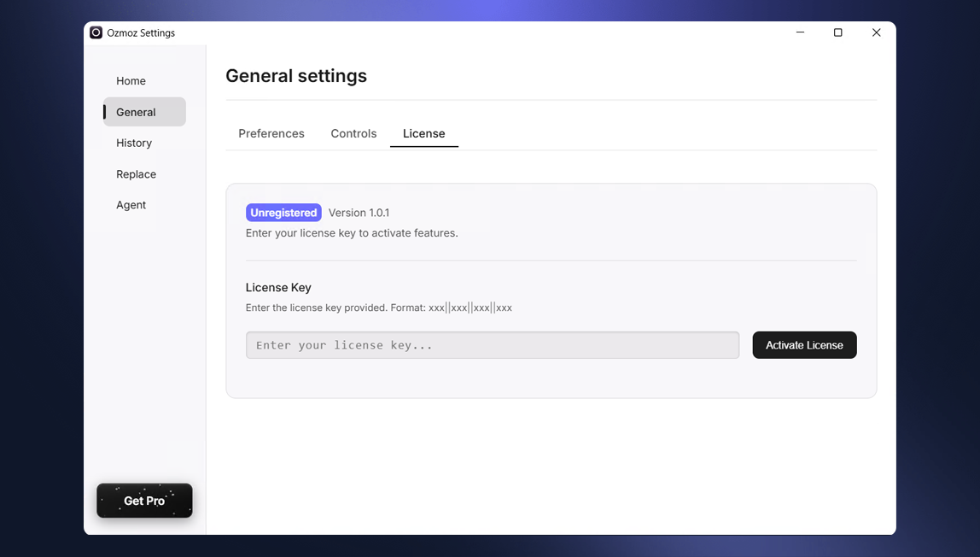Select the License tab
The height and width of the screenshot is (557, 980).
pos(423,133)
